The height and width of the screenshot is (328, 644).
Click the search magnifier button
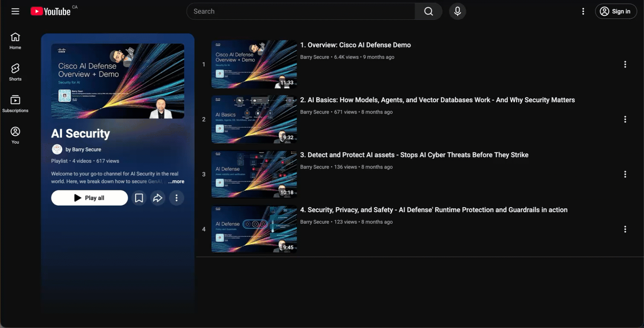[429, 12]
